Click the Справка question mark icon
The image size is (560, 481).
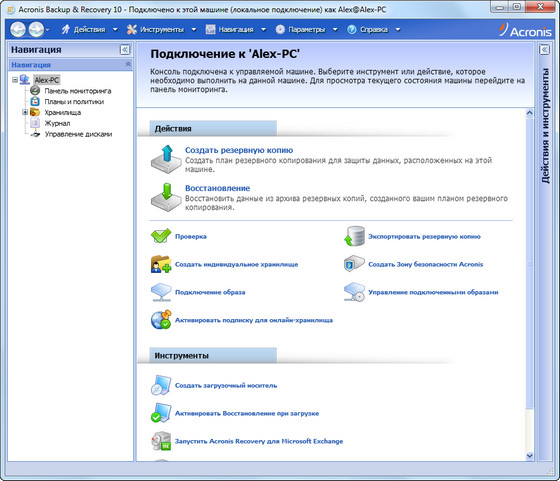352,29
